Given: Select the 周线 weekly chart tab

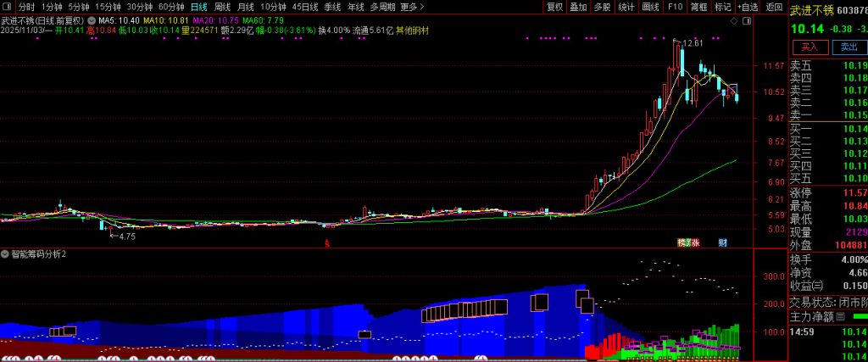Looking at the screenshot, I should [x=222, y=7].
